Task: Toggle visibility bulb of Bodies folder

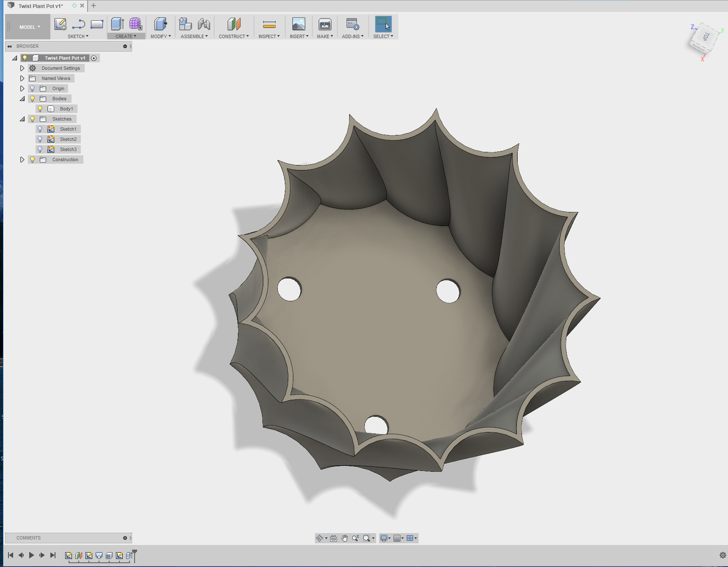Action: click(33, 99)
